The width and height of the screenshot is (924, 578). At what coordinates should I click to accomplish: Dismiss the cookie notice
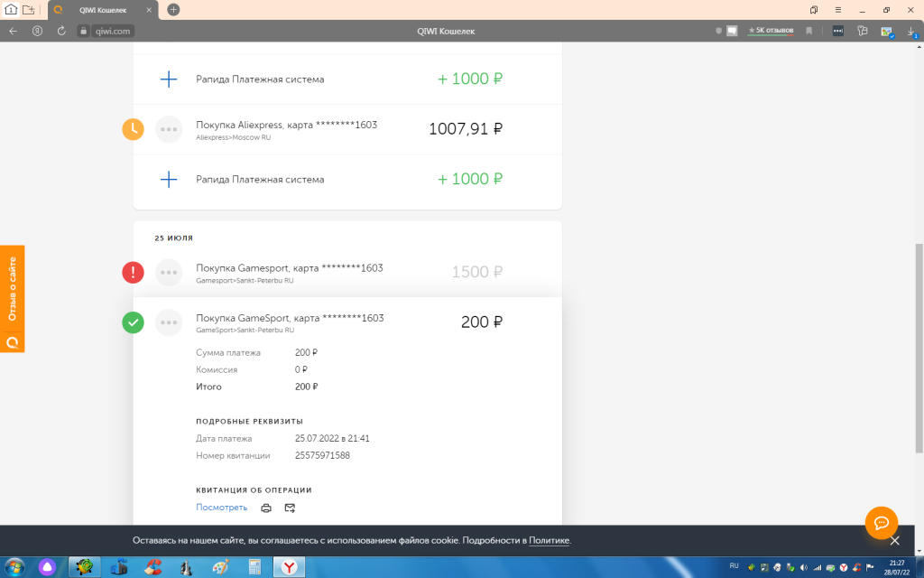pos(894,541)
